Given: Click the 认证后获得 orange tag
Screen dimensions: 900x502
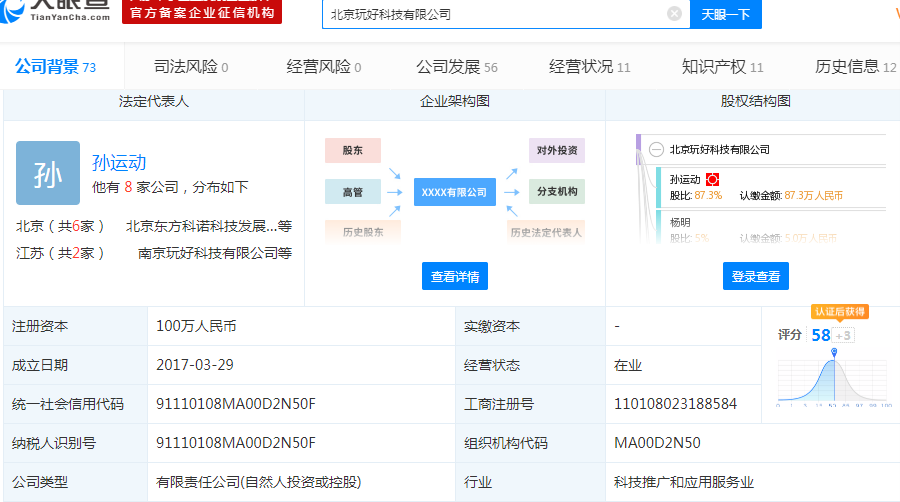Looking at the screenshot, I should pos(840,312).
